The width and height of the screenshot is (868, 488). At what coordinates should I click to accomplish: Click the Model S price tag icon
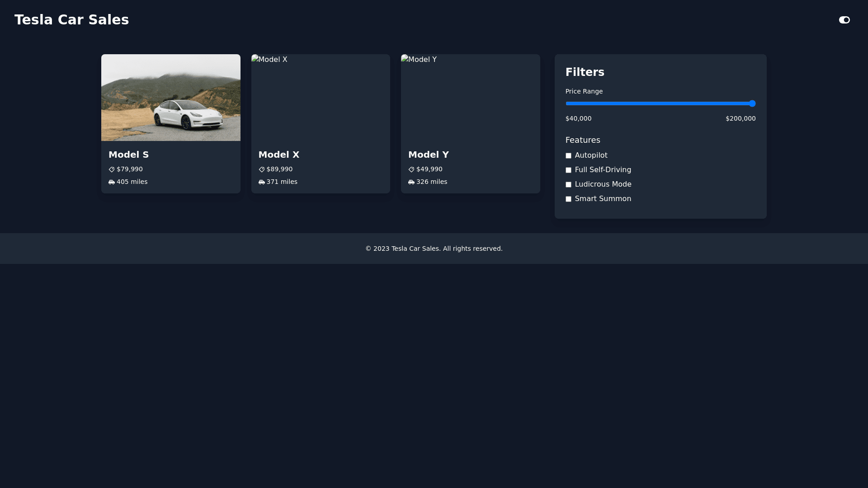pyautogui.click(x=112, y=169)
